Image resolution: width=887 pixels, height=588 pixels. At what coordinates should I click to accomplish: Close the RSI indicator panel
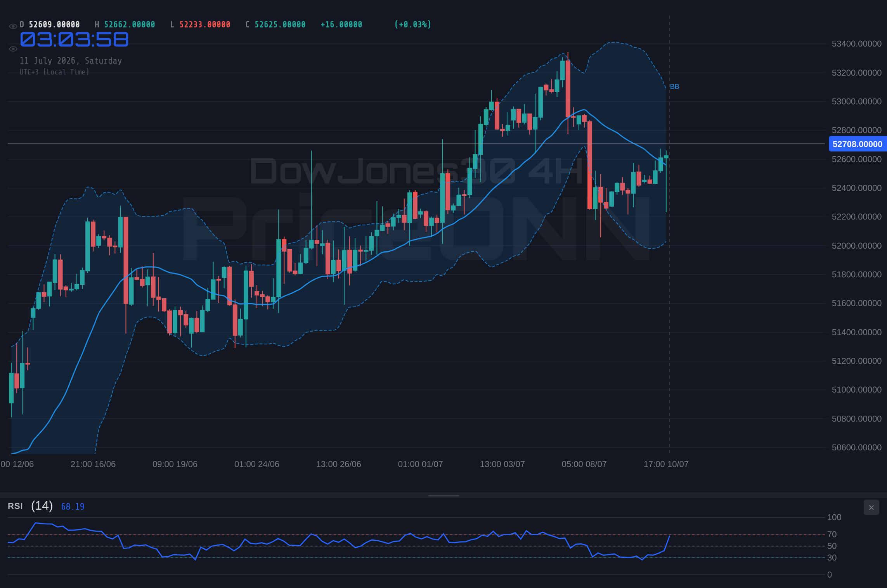coord(871,507)
